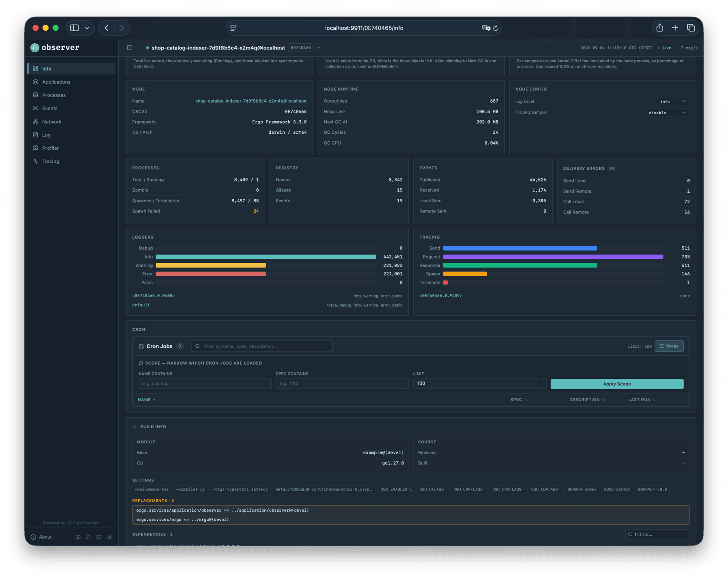Click the Network sidebar icon
The height and width of the screenshot is (578, 728).
click(36, 122)
